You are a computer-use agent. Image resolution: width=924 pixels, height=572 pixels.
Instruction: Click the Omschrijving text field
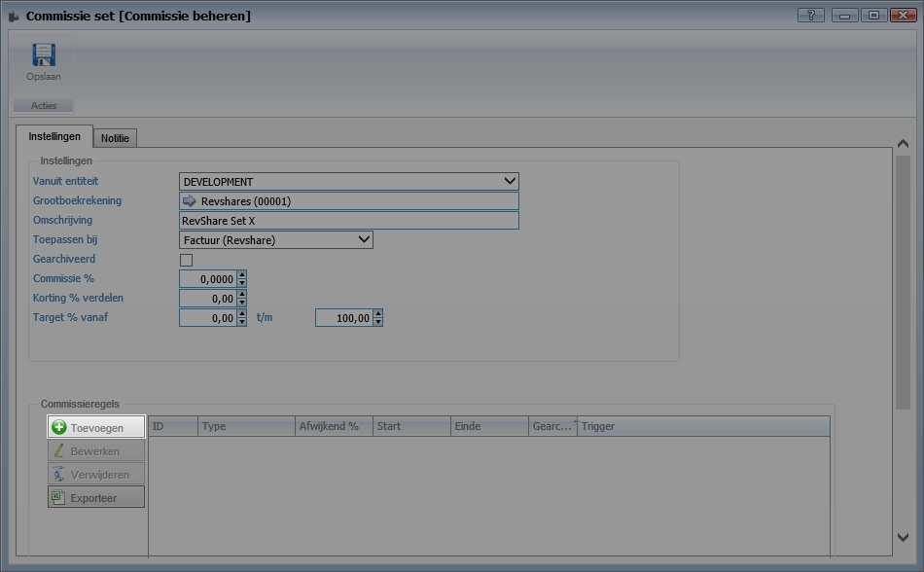[349, 221]
